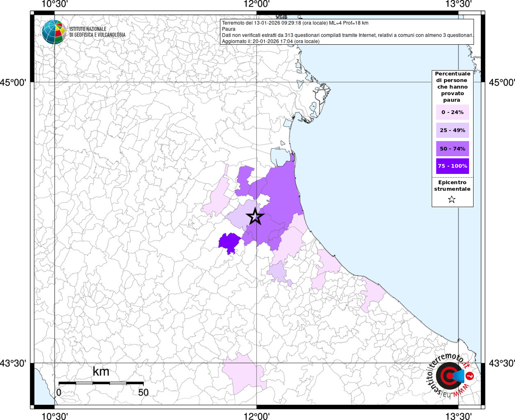
Task: Click the black epicenter star on the map
Action: (255, 217)
